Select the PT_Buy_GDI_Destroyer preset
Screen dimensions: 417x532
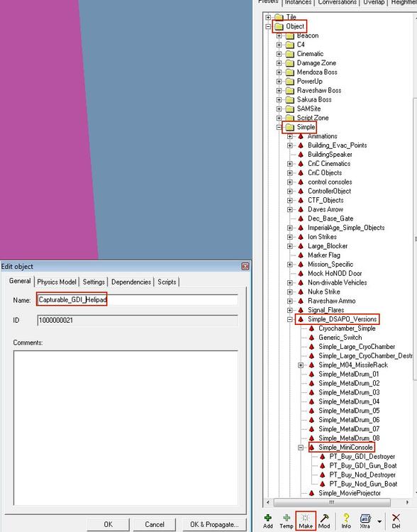point(362,457)
